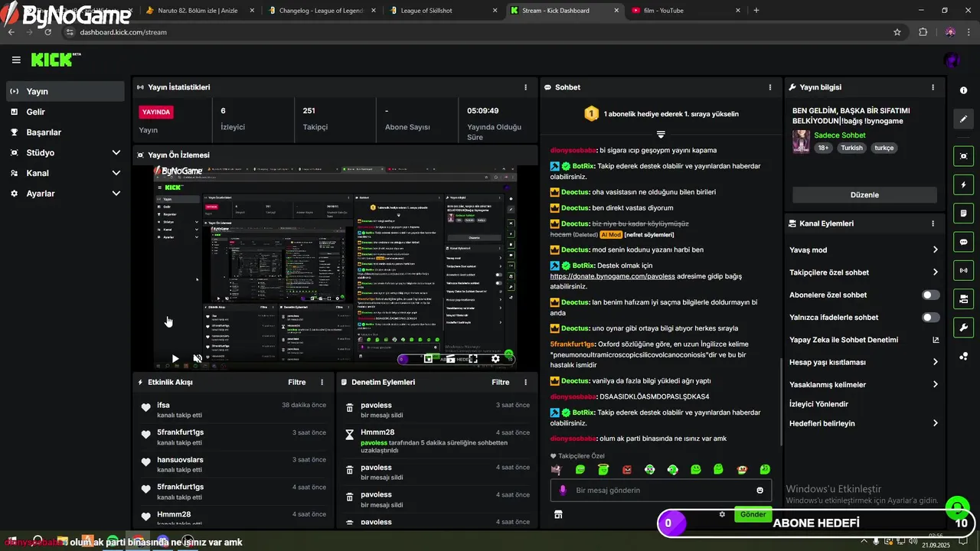Toggle Yalnızca ifadelerle sohbet switch
The height and width of the screenshot is (551, 980).
(x=931, y=317)
